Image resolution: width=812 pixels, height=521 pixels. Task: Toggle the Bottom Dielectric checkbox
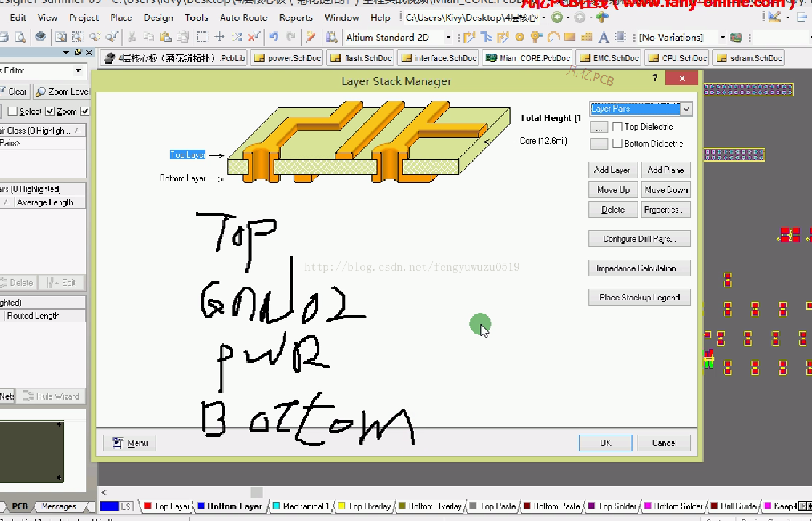coord(618,144)
